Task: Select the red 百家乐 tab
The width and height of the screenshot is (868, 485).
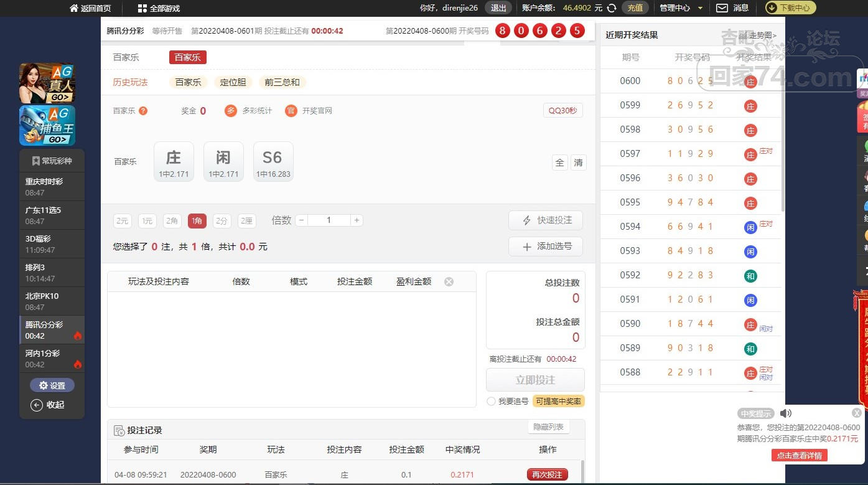Action: (188, 57)
